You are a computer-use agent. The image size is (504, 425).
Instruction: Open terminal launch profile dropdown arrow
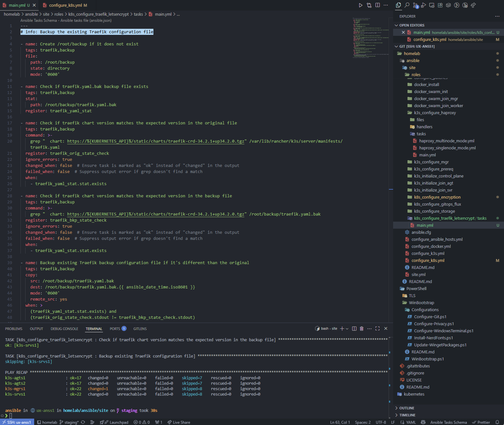347,329
